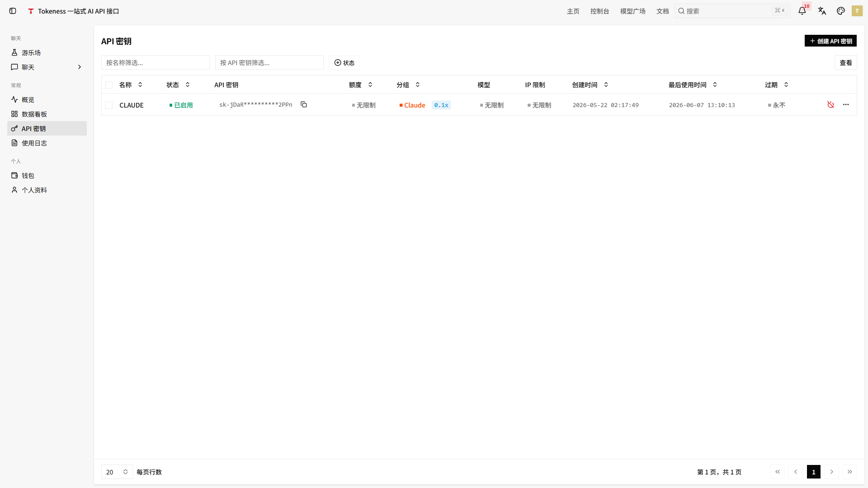Sort by 额度 column
868x488 pixels.
(360, 85)
